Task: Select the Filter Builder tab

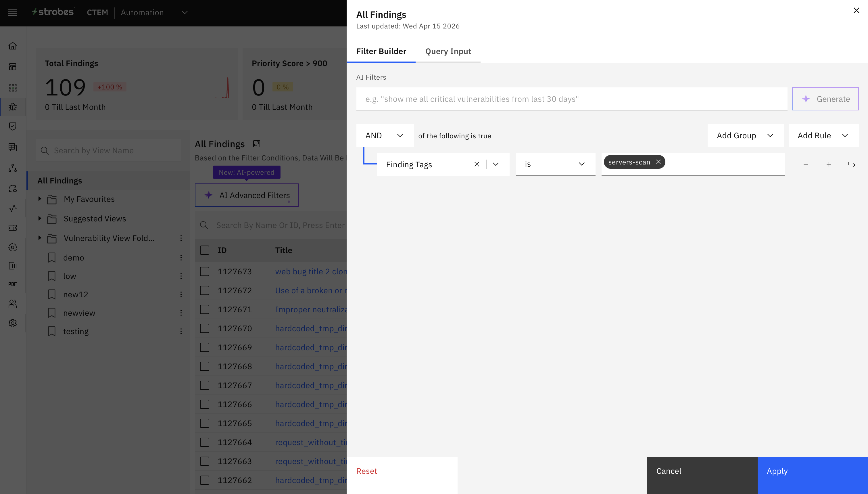Action: pos(381,51)
